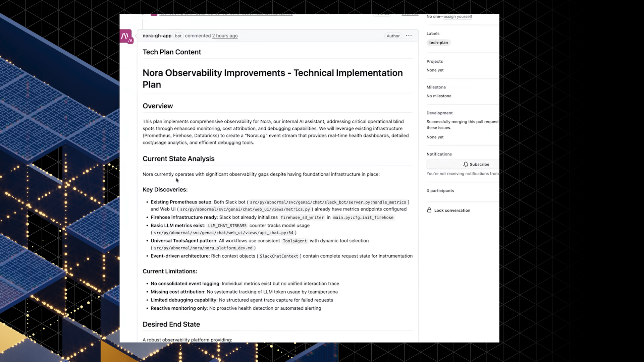The image size is (644, 362).
Task: Click 'Firehose infrastructure ready' bullet text
Action: [183, 217]
